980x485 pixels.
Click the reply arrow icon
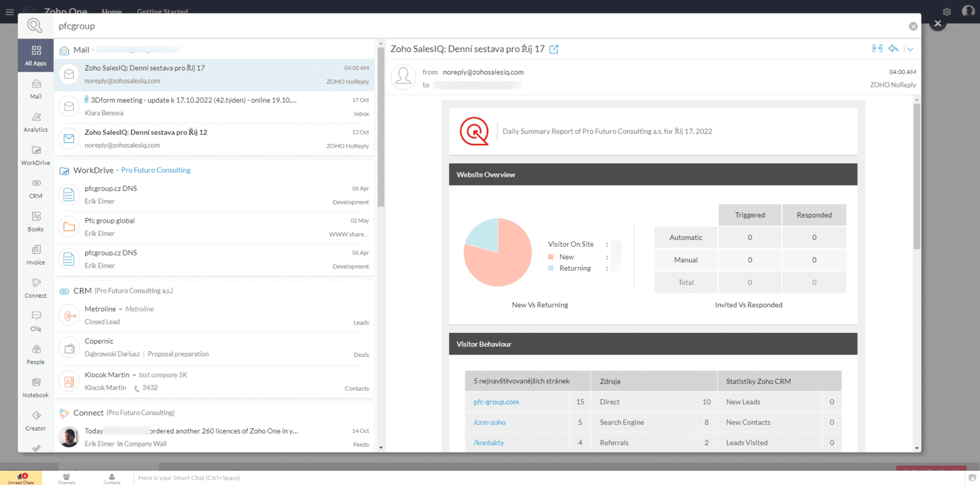coord(894,48)
